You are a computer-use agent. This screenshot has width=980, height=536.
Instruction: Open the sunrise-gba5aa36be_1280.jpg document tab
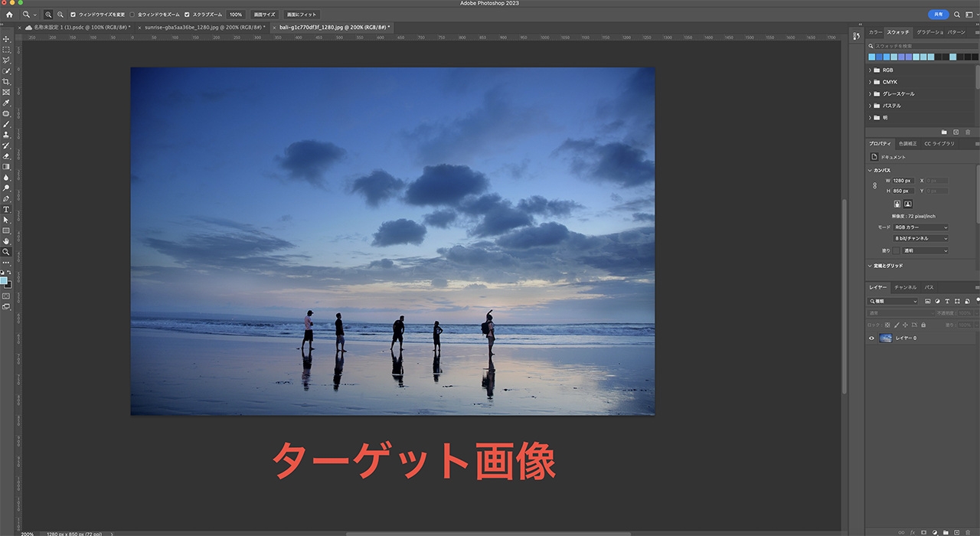coord(201,27)
